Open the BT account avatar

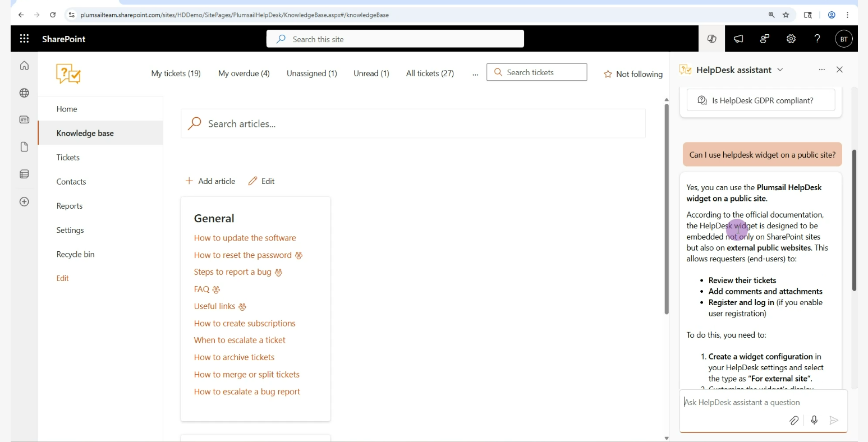pos(844,39)
